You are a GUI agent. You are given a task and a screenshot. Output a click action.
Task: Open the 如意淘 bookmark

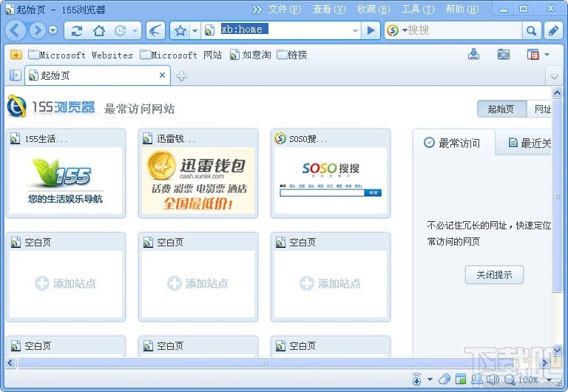tap(250, 55)
